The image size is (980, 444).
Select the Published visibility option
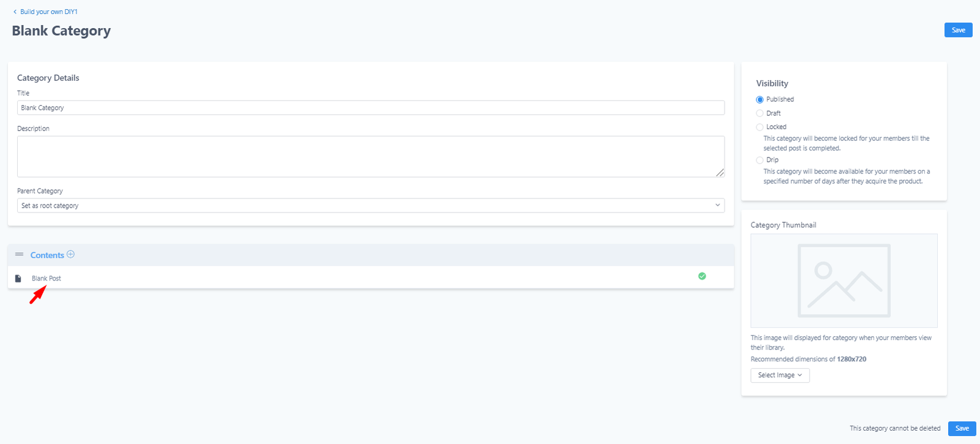(759, 99)
